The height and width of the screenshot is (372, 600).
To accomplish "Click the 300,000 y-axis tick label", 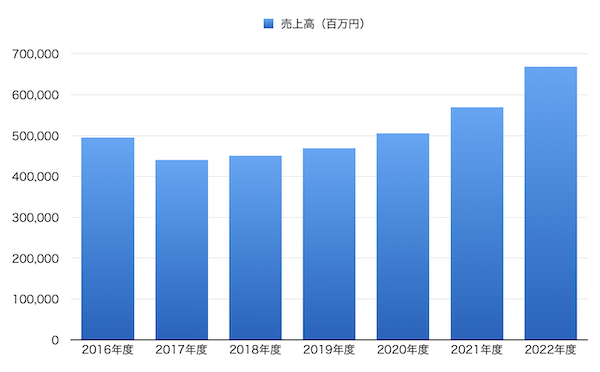I will point(36,218).
